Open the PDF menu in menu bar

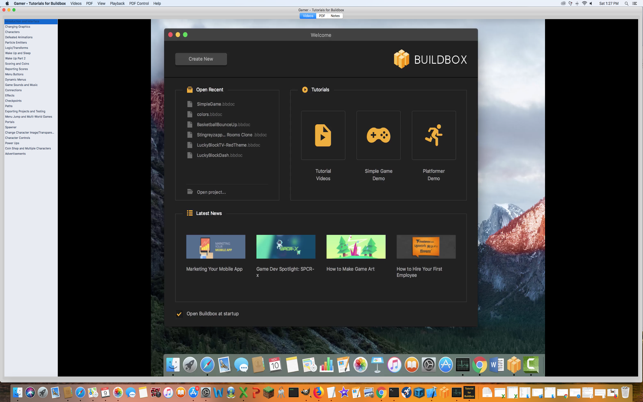pyautogui.click(x=89, y=3)
